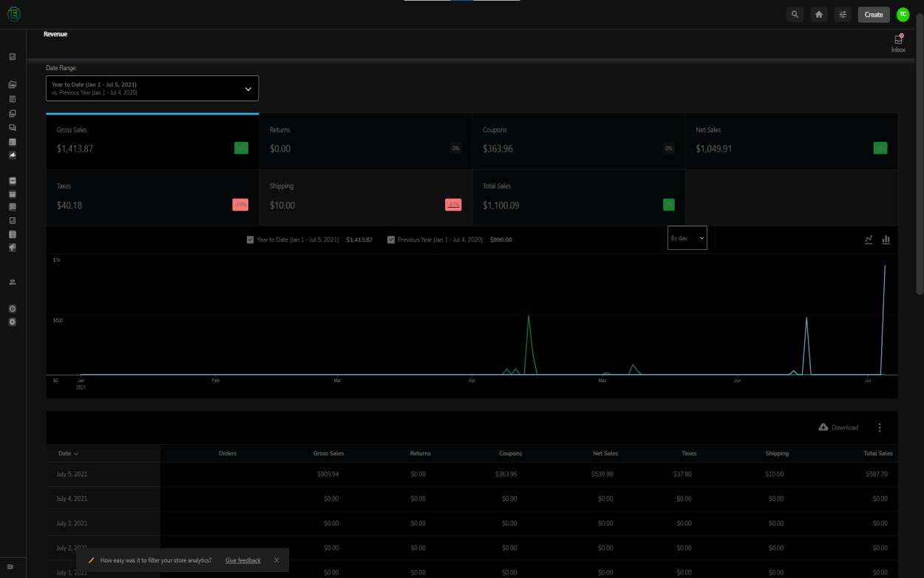The width and height of the screenshot is (924, 578).
Task: Sort table by Shipping column header
Action: (x=777, y=453)
